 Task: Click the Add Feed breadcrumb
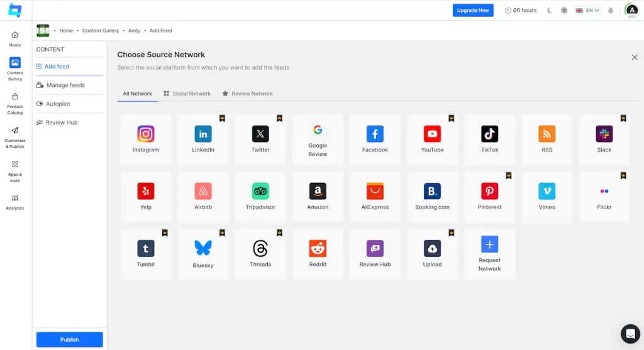tap(160, 30)
